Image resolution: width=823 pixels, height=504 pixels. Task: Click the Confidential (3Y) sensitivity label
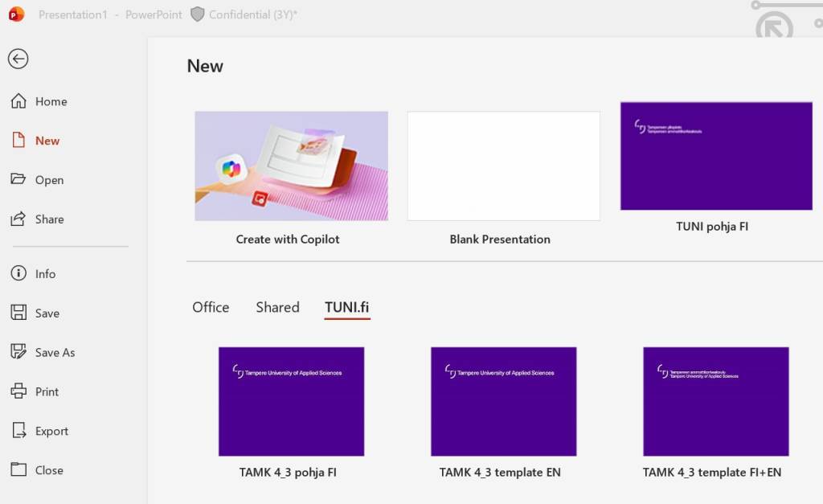coord(252,14)
